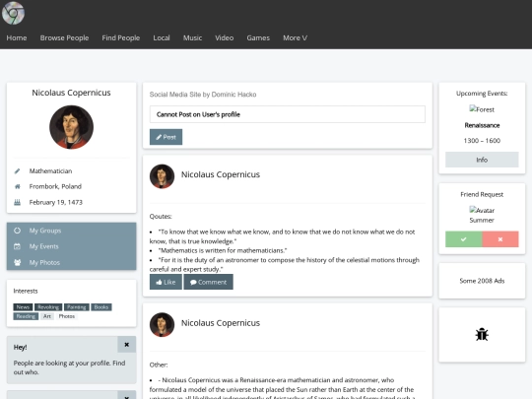The width and height of the screenshot is (532, 399).
Task: Click the Nicolaus Copernicus heading on Quotes post
Action: [x=221, y=174]
